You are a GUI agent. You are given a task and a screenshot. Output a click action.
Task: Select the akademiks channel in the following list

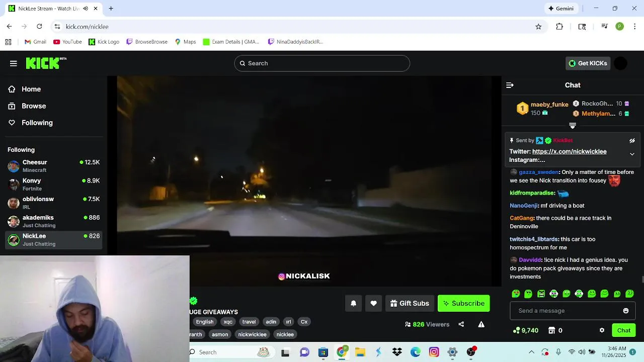[x=53, y=221]
